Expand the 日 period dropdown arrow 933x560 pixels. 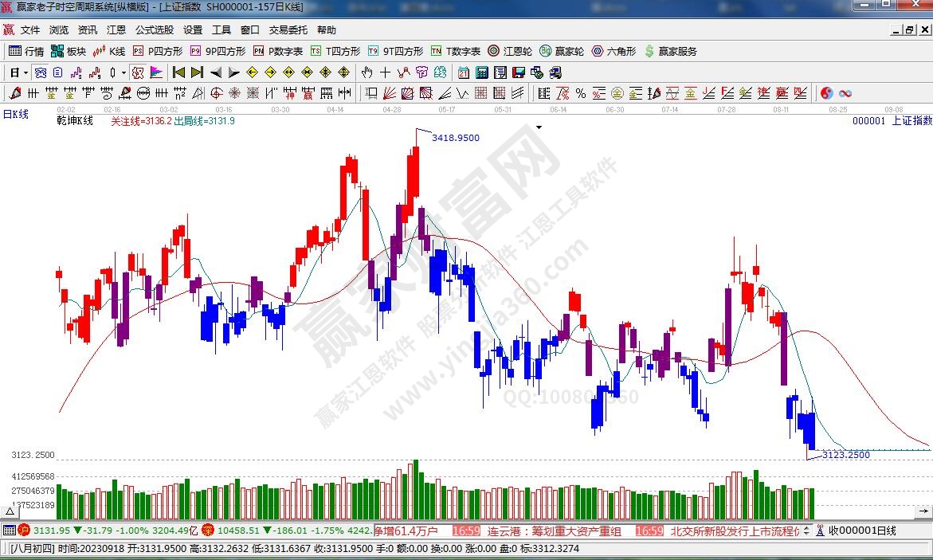[25, 72]
